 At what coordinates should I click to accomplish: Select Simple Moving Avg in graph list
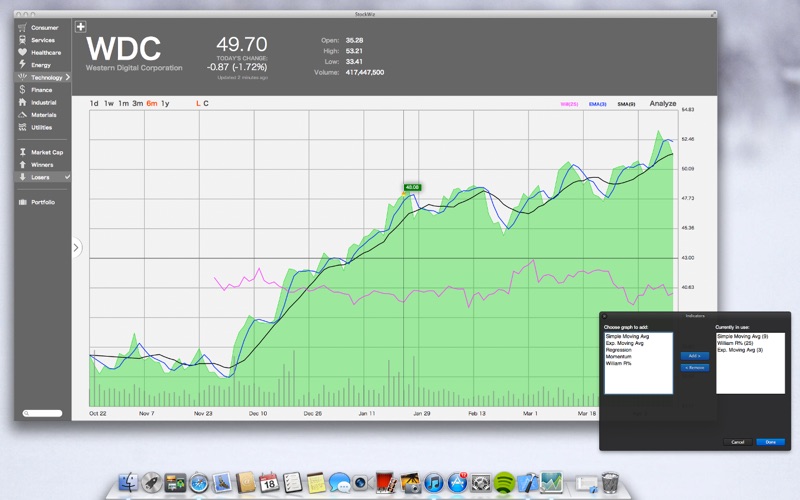pos(627,336)
